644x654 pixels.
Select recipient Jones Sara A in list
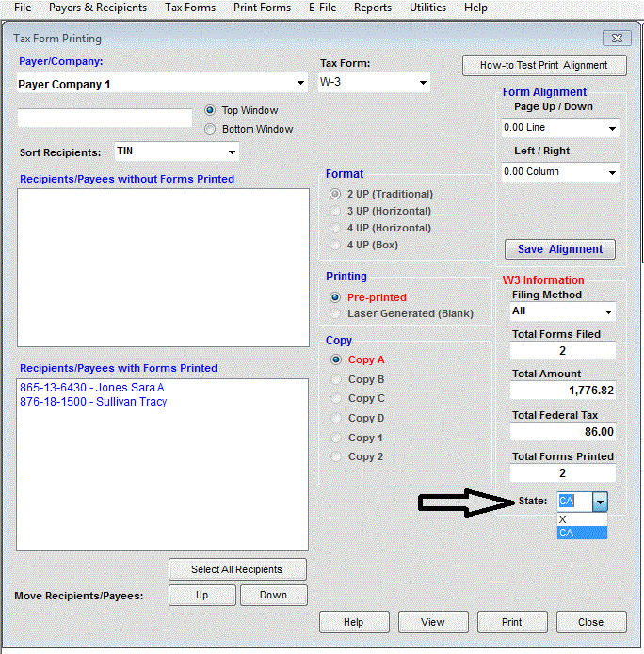[x=92, y=388]
